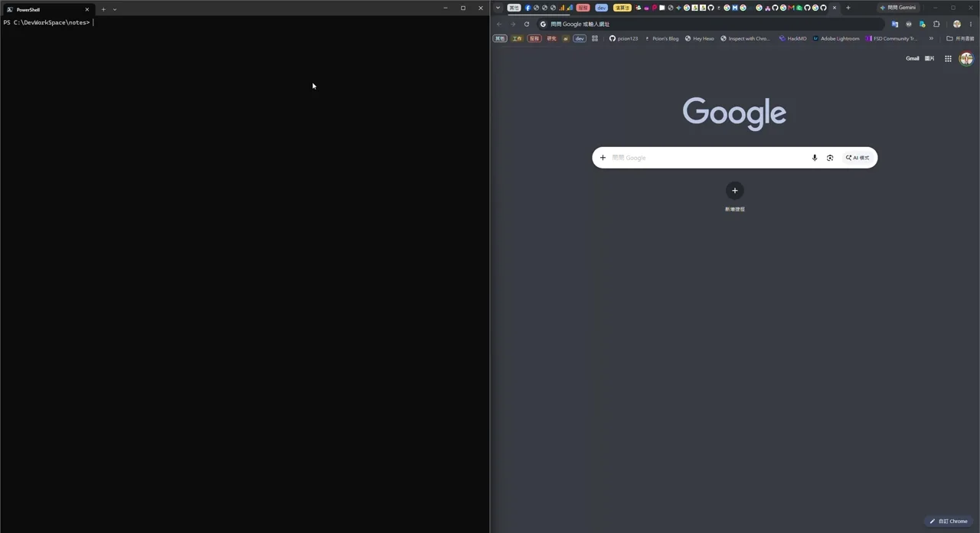This screenshot has height=533, width=980.
Task: Open AI 模式 mode button
Action: (x=857, y=158)
